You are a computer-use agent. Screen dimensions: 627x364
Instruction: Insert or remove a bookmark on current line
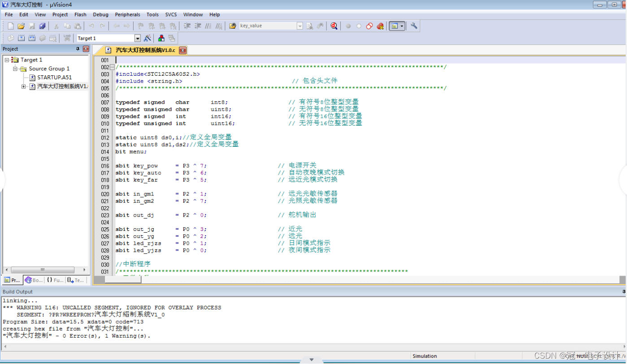tap(141, 26)
